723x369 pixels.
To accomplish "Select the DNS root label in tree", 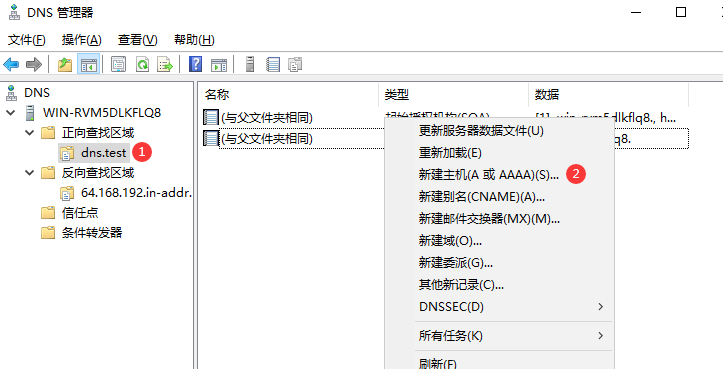I will pos(37,93).
